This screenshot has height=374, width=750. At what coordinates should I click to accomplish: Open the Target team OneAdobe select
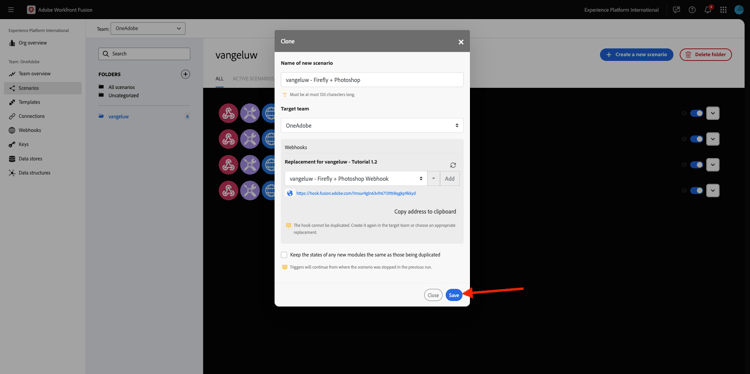372,125
